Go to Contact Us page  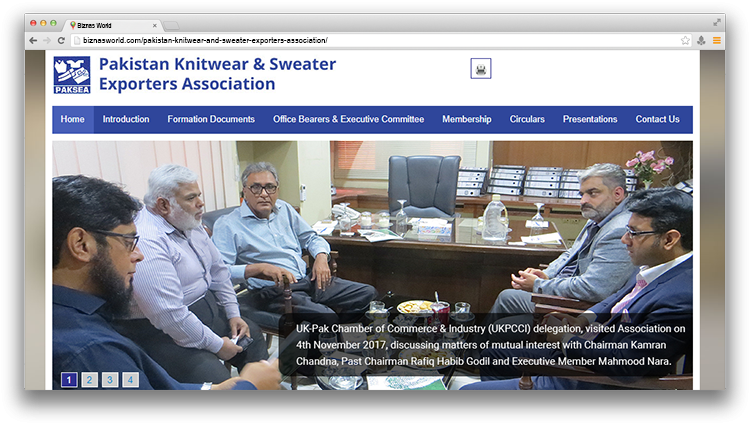(657, 119)
